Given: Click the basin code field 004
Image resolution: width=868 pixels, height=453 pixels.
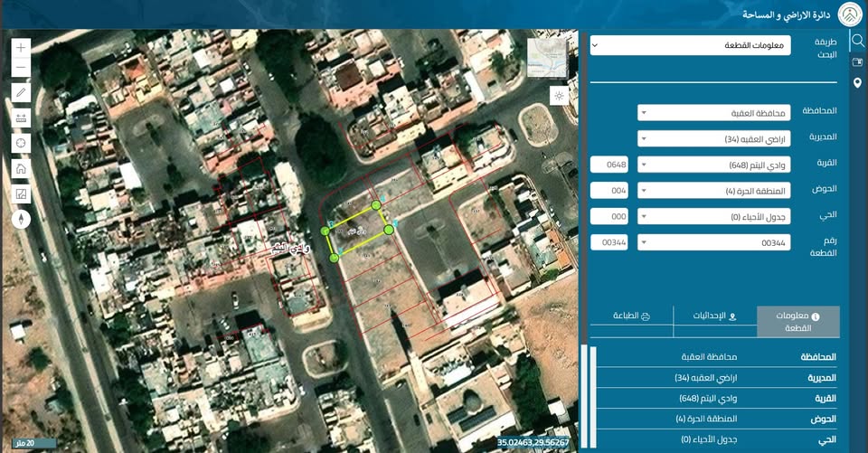Looking at the screenshot, I should 609,191.
